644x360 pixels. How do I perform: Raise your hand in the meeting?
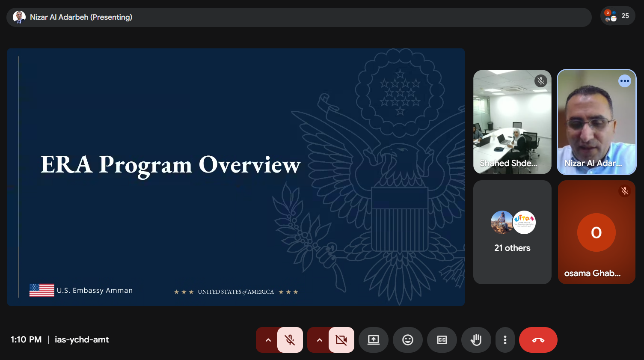point(476,340)
